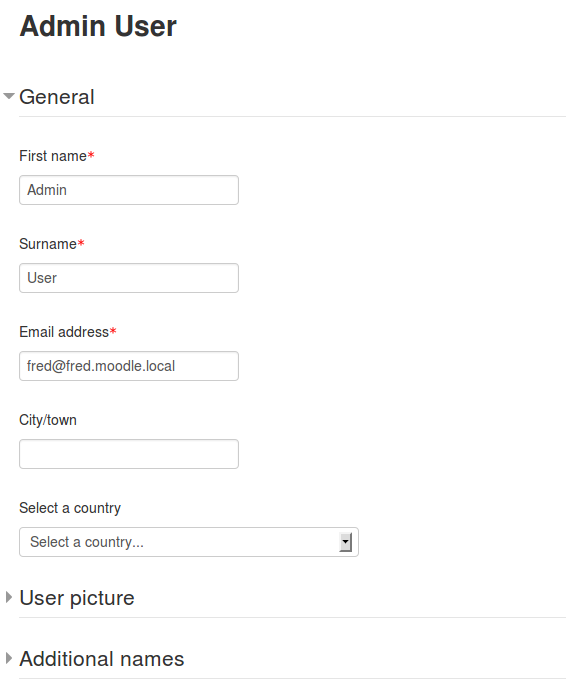Focus the Email address input field

(129, 366)
